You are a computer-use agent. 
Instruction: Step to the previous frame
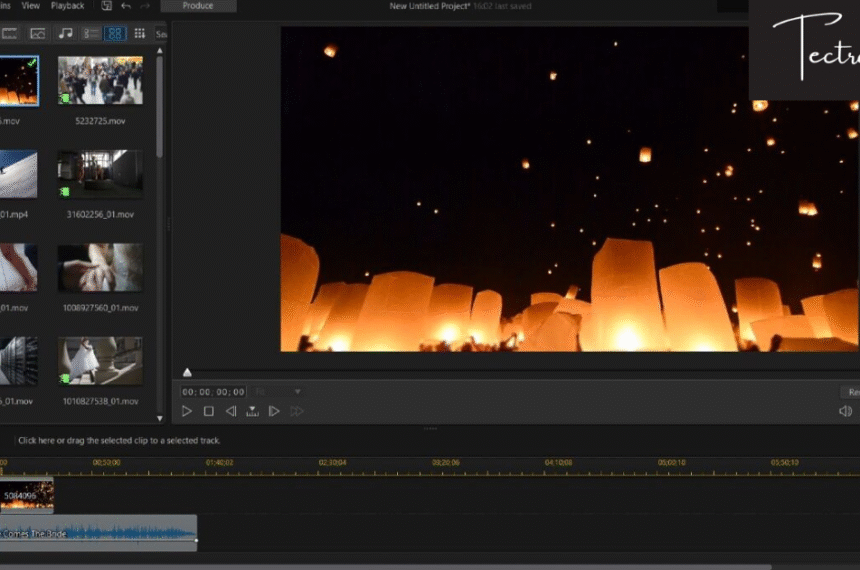231,411
